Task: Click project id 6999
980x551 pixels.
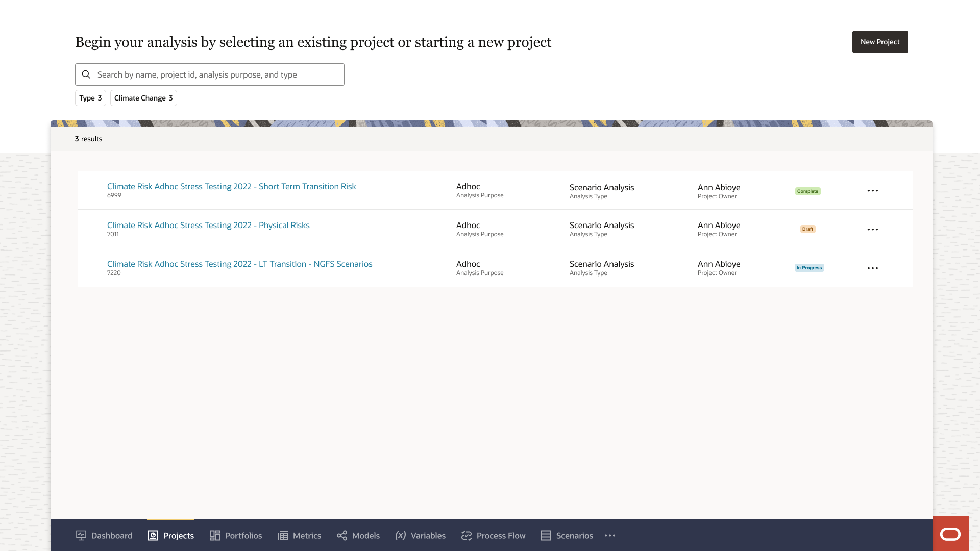Action: (114, 195)
